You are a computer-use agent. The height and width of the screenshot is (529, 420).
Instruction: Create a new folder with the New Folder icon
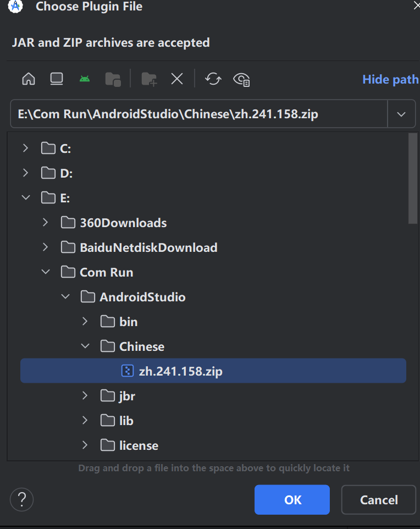[148, 79]
